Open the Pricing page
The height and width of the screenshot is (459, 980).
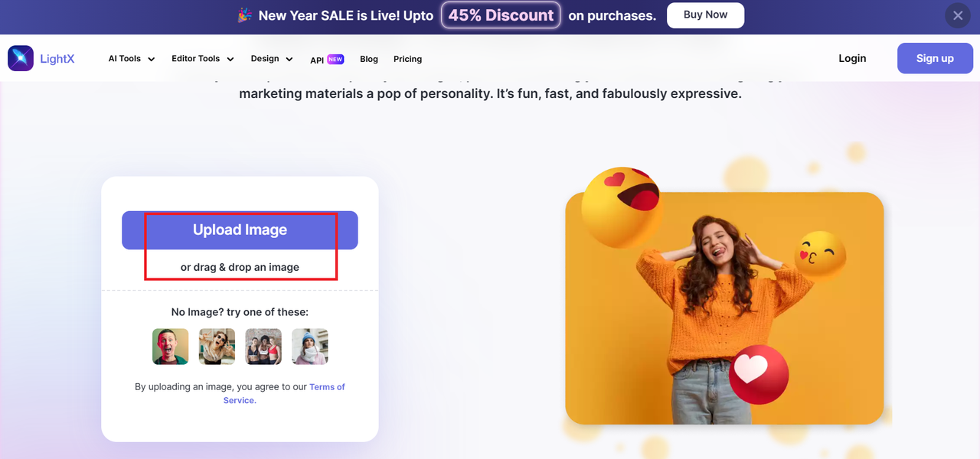407,59
